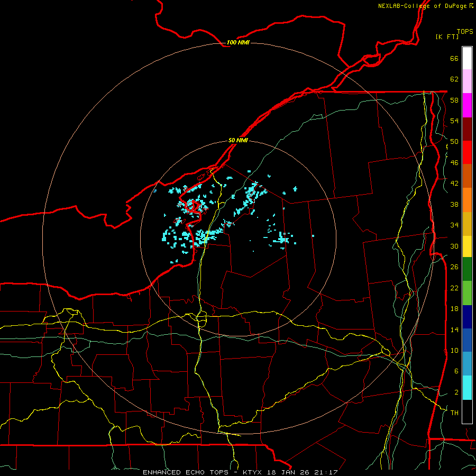Click the medium blue swatch near 10

pos(467,340)
